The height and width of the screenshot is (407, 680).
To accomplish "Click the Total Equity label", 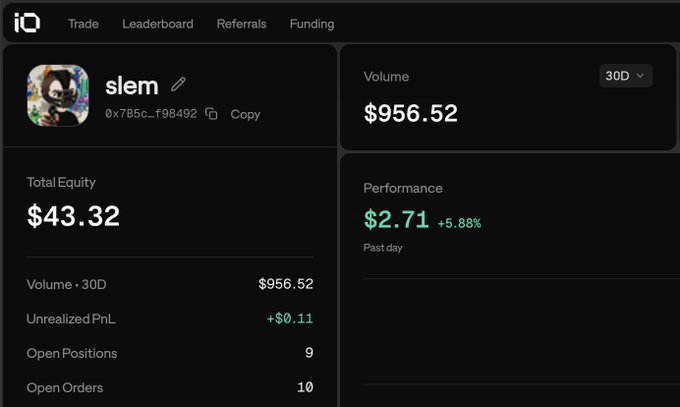I will point(61,183).
